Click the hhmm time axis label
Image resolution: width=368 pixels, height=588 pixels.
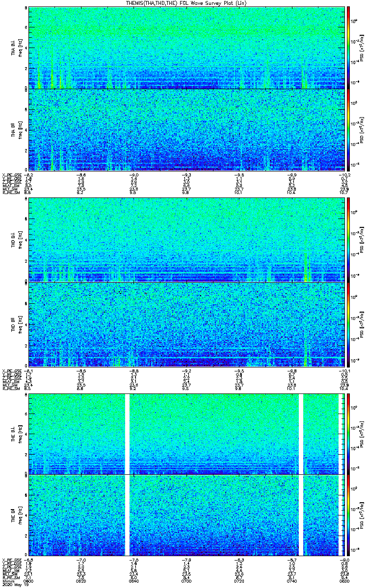click(x=7, y=581)
